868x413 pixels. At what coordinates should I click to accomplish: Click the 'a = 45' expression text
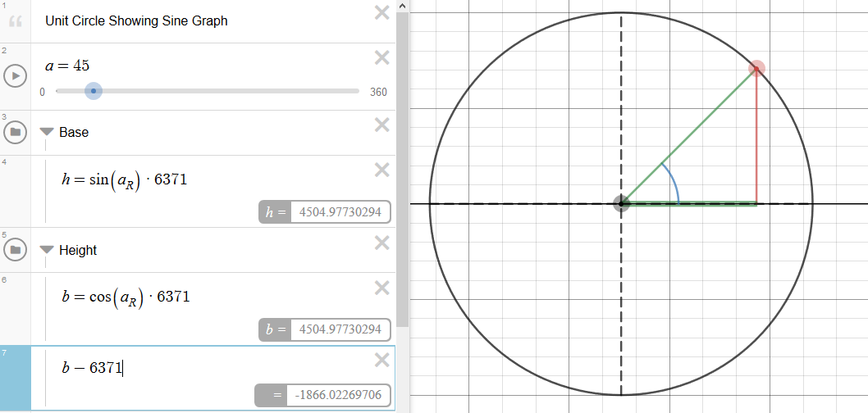coord(67,66)
